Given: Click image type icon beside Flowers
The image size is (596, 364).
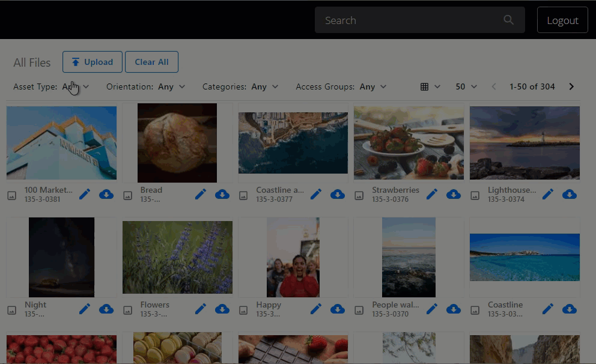Looking at the screenshot, I should click(x=128, y=311).
